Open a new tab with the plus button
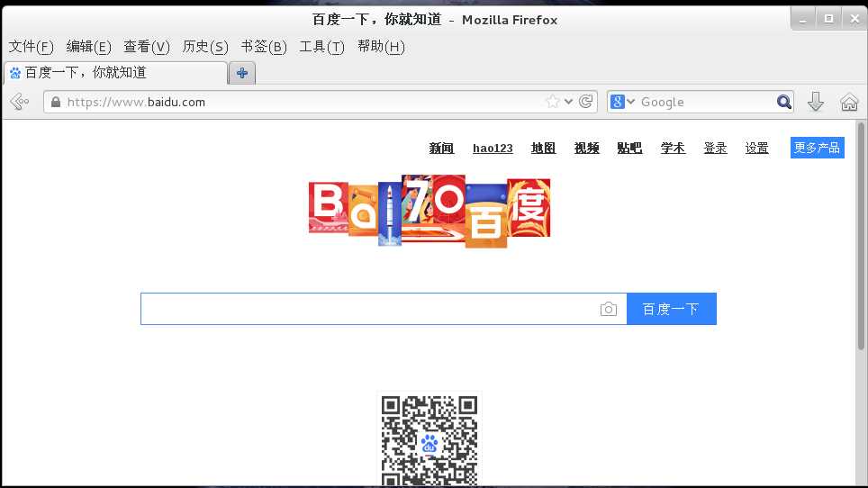The height and width of the screenshot is (488, 868). (242, 73)
